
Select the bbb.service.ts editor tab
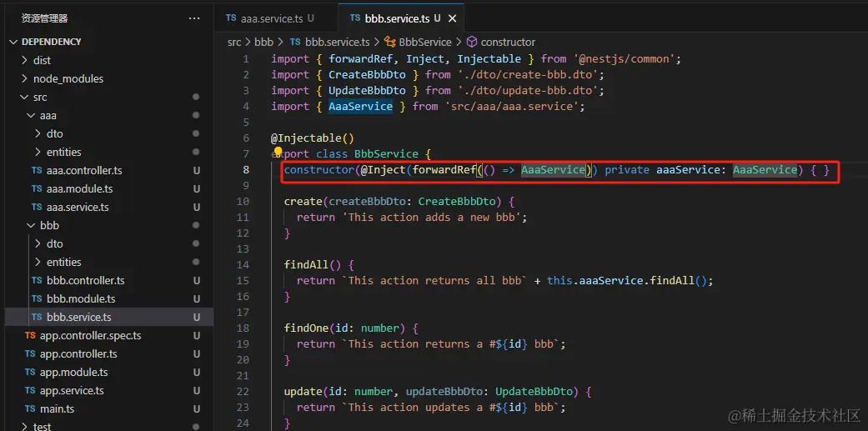click(x=401, y=18)
